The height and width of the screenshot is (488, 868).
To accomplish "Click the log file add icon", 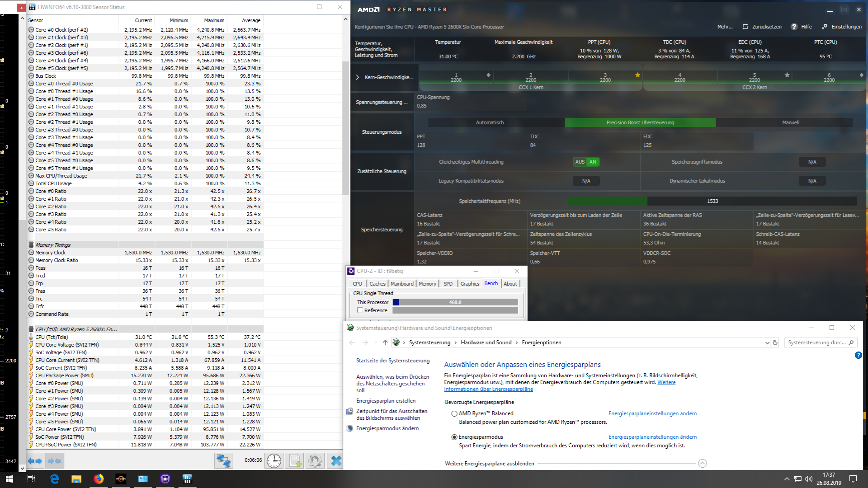I will [295, 461].
